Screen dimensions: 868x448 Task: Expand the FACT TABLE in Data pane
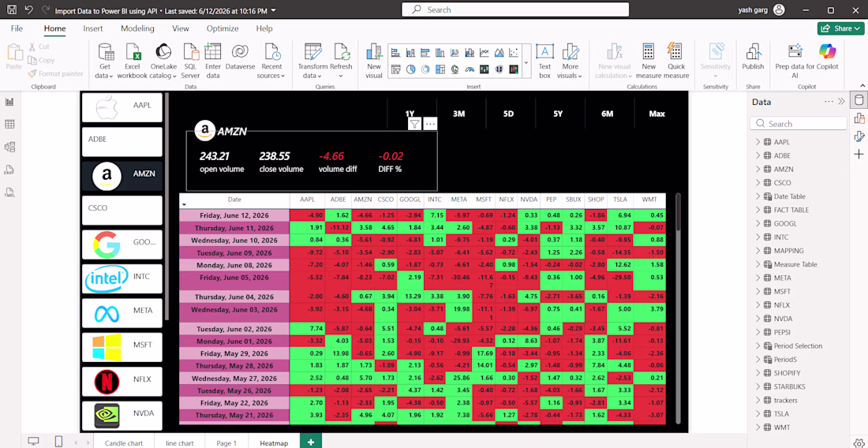click(758, 210)
